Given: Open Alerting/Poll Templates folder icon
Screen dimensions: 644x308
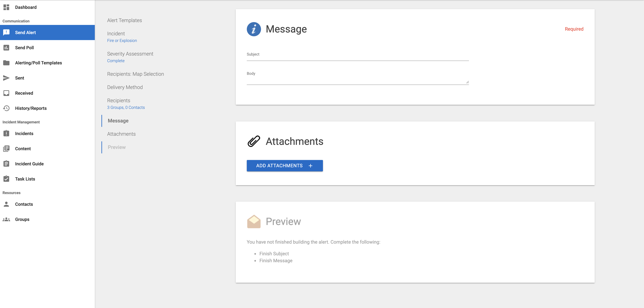Looking at the screenshot, I should [6, 63].
